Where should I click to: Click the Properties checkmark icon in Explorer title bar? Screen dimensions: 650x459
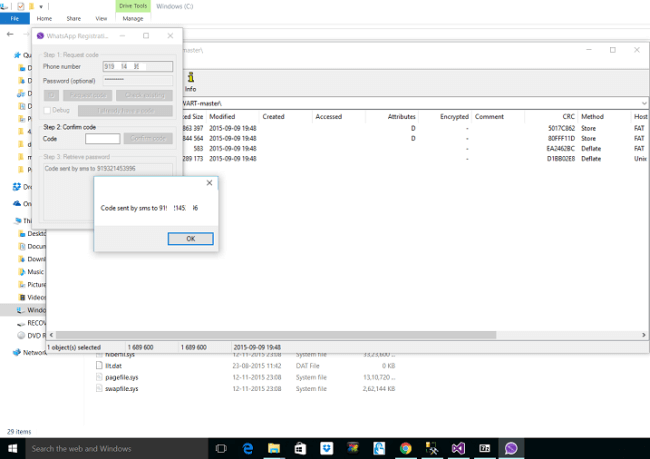pyautogui.click(x=20, y=6)
